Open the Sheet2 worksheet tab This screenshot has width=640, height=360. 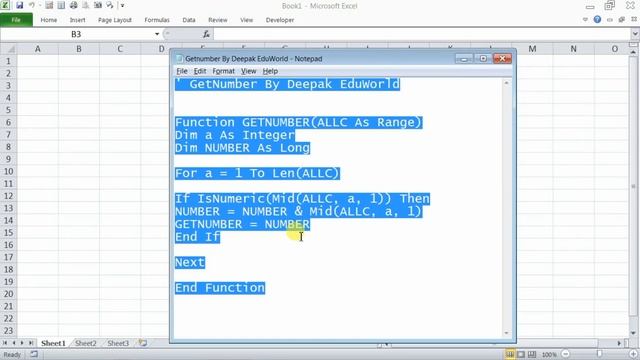click(x=85, y=343)
